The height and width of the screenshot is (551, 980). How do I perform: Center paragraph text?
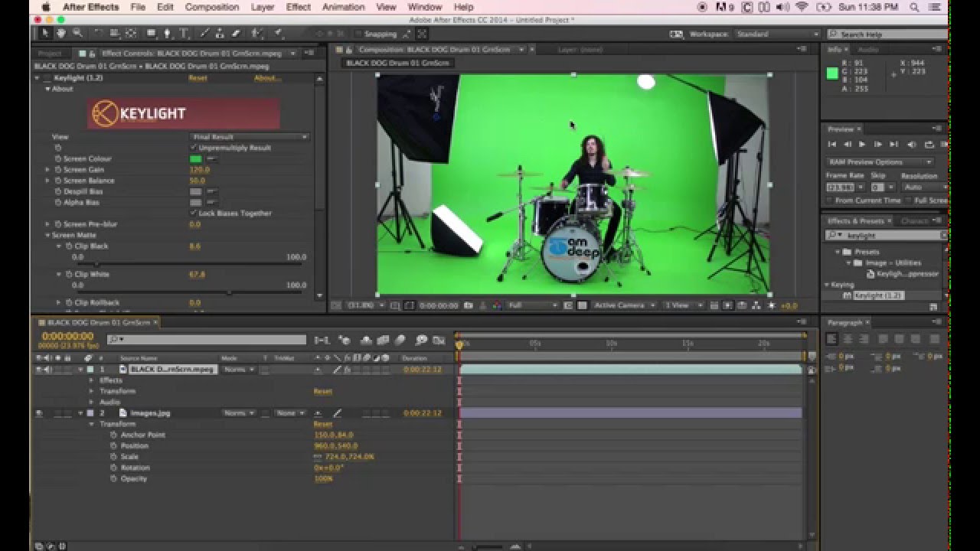click(x=848, y=339)
